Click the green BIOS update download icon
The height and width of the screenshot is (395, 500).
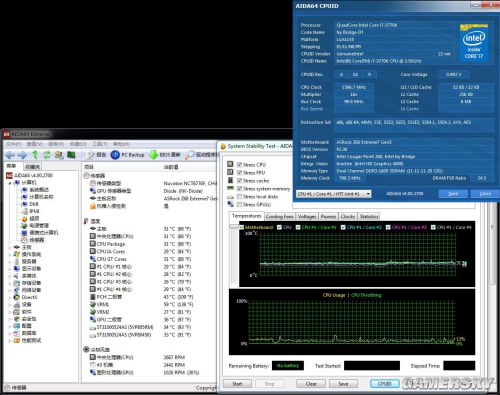click(153, 155)
